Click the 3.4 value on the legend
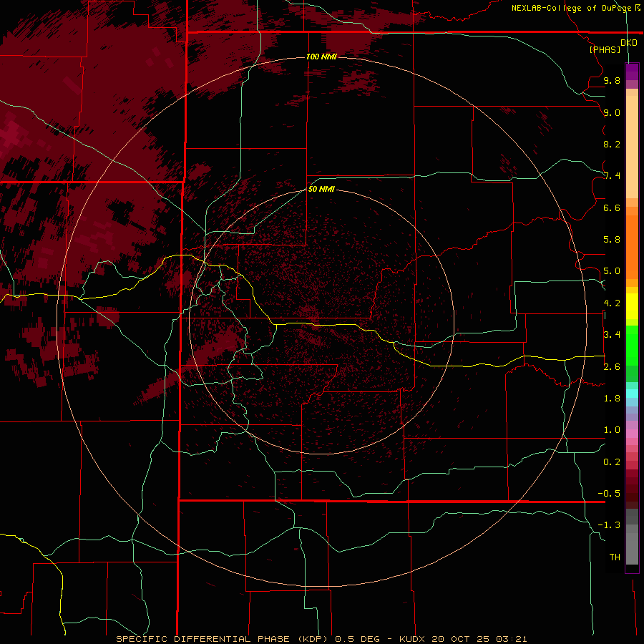The height and width of the screenshot is (644, 644). pyautogui.click(x=612, y=335)
